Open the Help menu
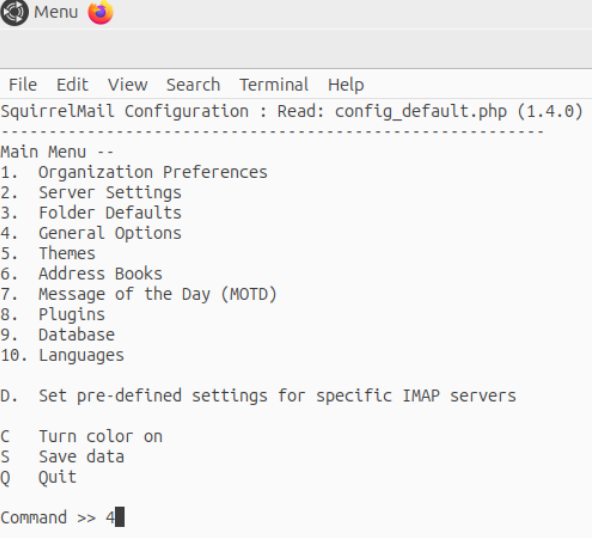Screen dimensions: 592x538 coord(346,85)
